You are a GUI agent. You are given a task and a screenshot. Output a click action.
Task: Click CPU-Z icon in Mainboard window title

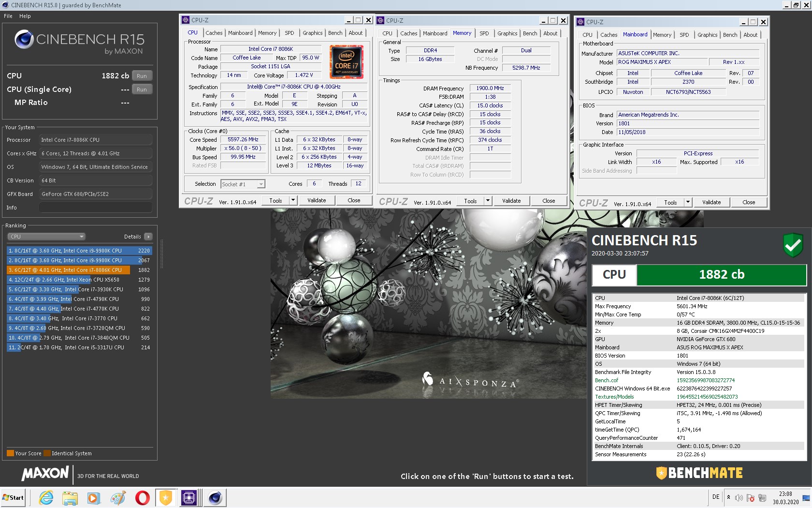click(x=580, y=22)
